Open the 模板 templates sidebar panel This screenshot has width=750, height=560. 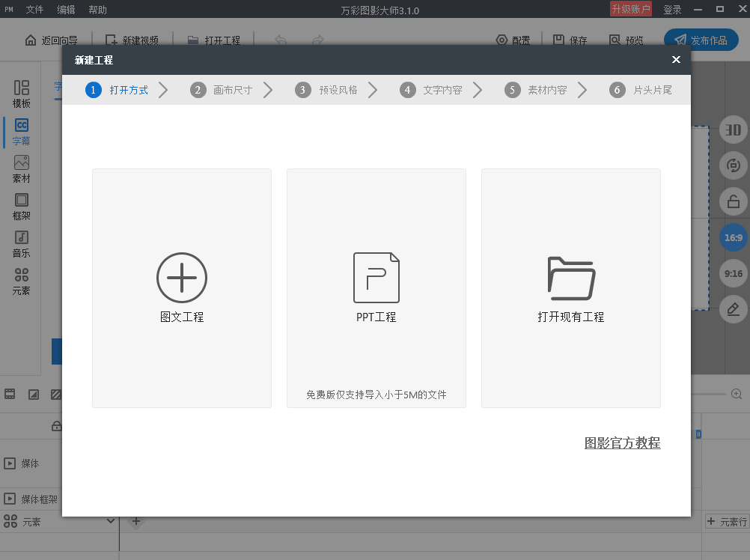coord(22,94)
